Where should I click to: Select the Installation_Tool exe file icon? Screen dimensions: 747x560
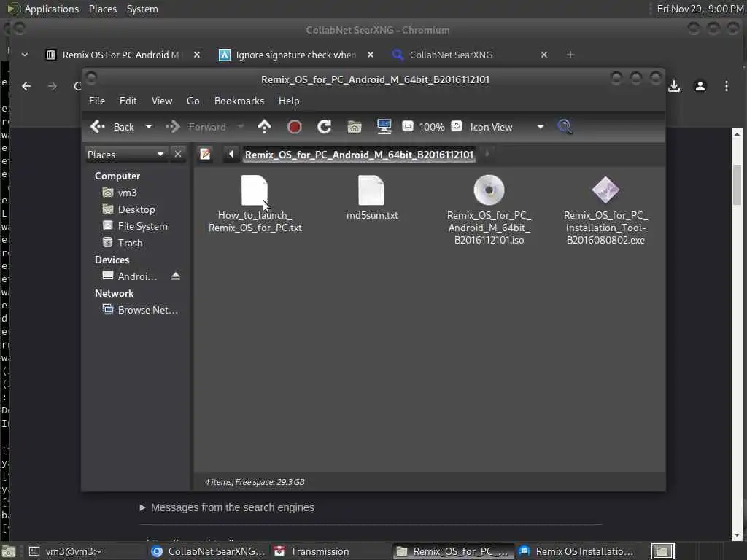pyautogui.click(x=605, y=190)
